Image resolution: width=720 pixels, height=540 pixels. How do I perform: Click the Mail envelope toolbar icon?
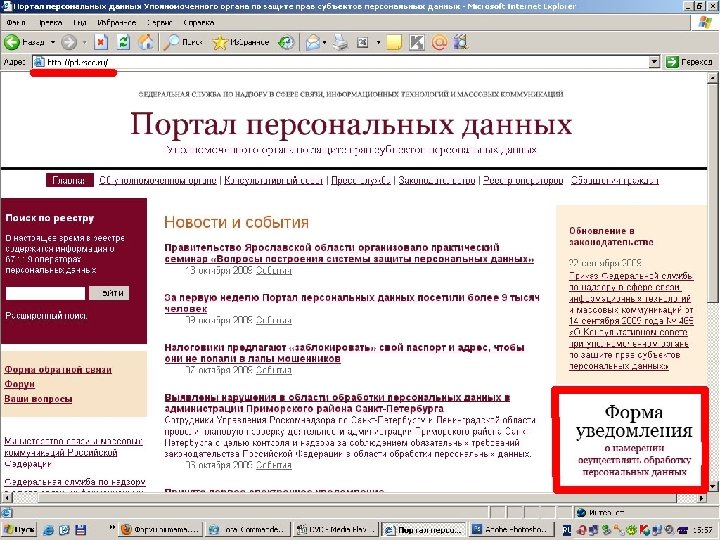313,42
